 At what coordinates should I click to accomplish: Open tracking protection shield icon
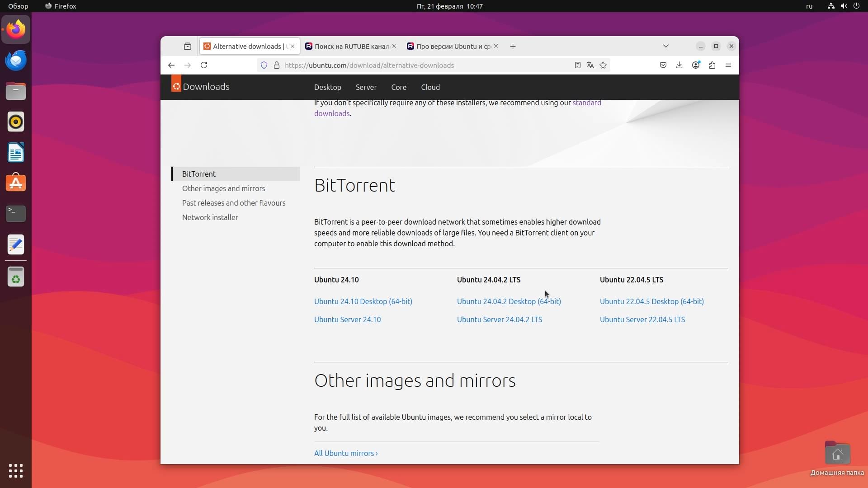tap(264, 65)
